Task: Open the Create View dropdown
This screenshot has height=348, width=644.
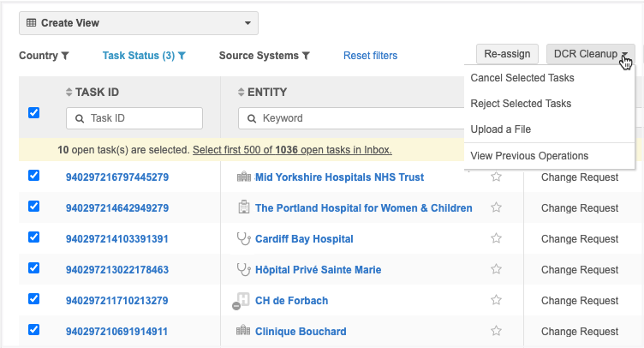Action: tap(139, 23)
